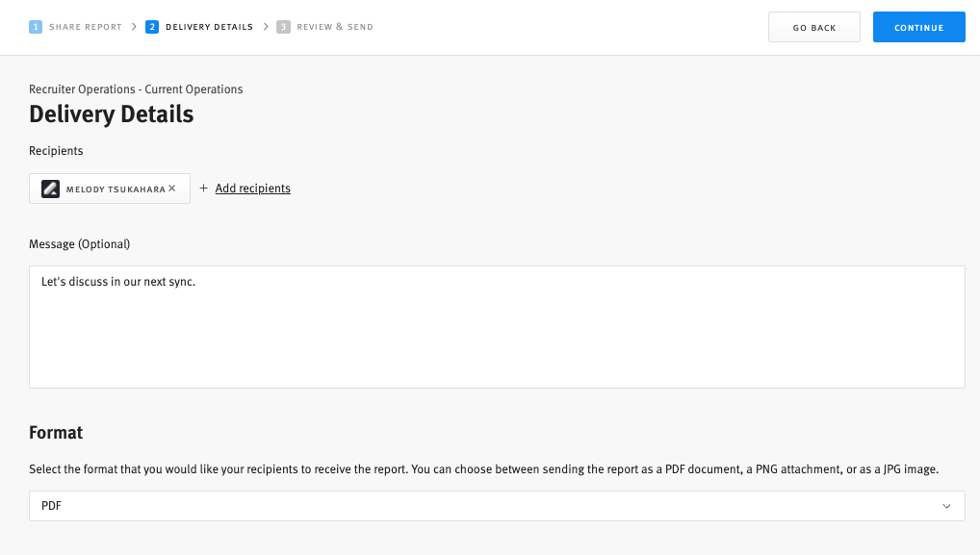The image size is (980, 555).
Task: Select the Delivery Details step label
Action: (x=209, y=27)
